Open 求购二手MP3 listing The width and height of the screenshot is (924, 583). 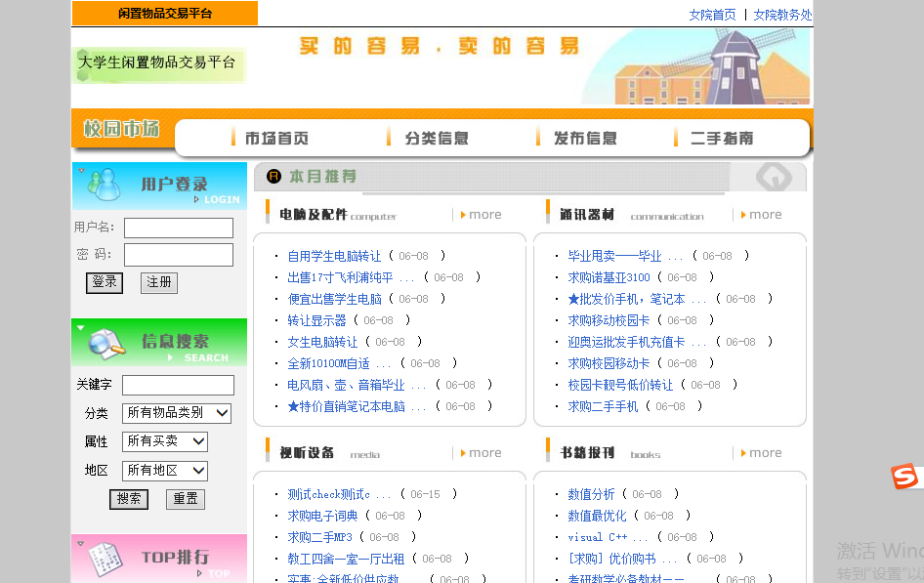click(319, 537)
